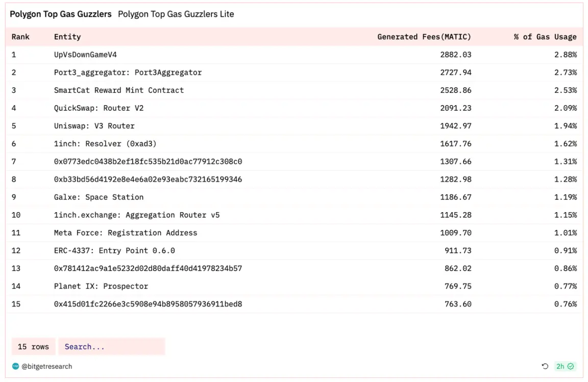Click the QuickSwap: Router V2 entry
Image resolution: width=588 pixels, height=382 pixels.
click(99, 108)
